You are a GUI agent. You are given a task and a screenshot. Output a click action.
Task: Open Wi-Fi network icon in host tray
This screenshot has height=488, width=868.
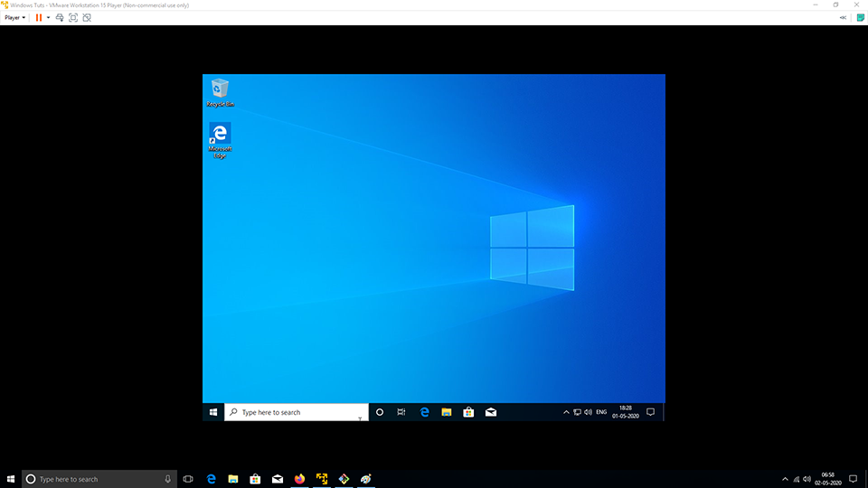coord(796,479)
